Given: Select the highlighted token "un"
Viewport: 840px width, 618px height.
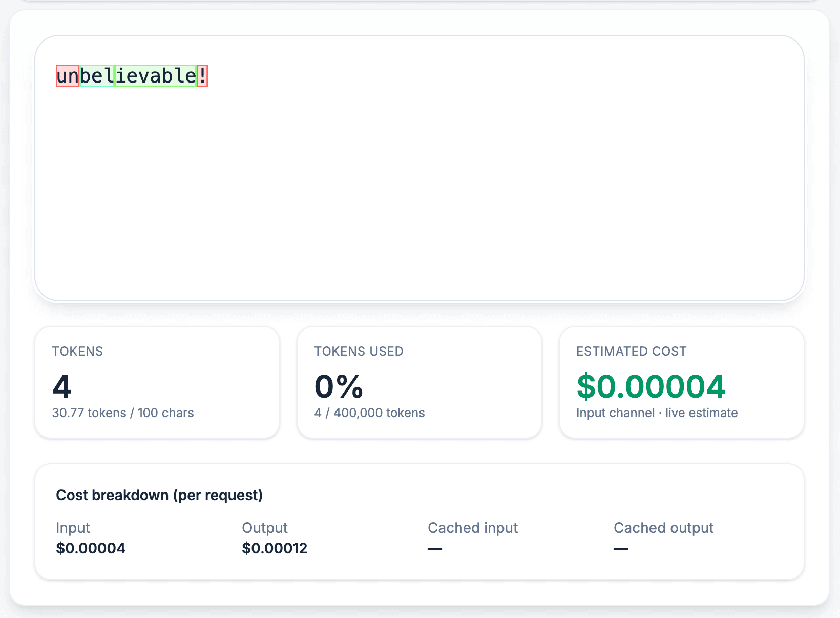Looking at the screenshot, I should click(x=67, y=76).
